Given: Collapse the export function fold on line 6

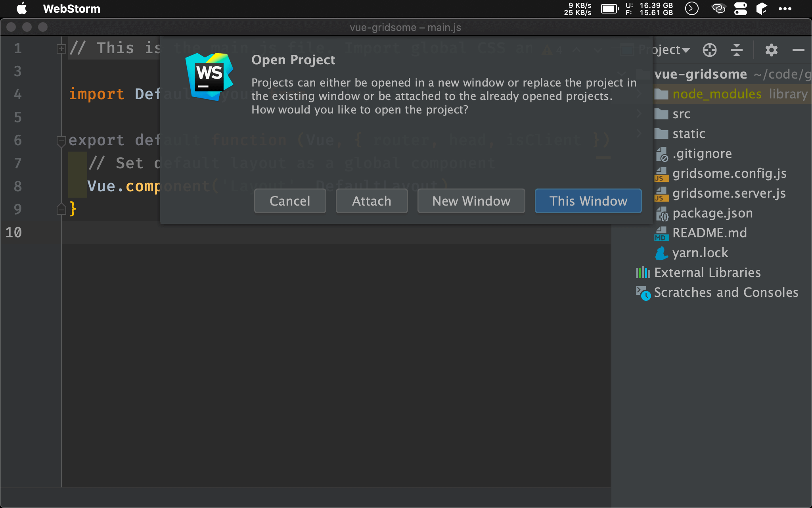Looking at the screenshot, I should (x=61, y=140).
